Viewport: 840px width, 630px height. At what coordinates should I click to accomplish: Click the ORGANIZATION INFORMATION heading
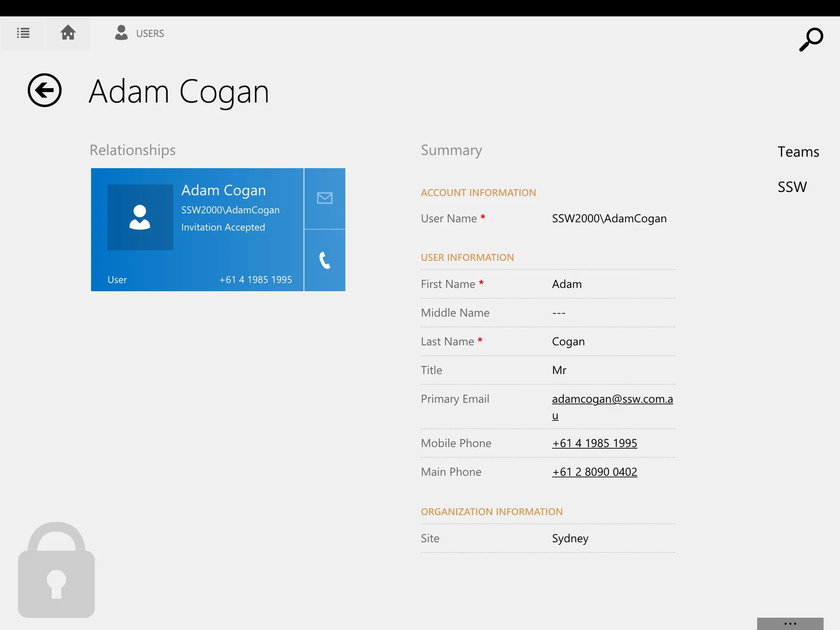point(491,512)
